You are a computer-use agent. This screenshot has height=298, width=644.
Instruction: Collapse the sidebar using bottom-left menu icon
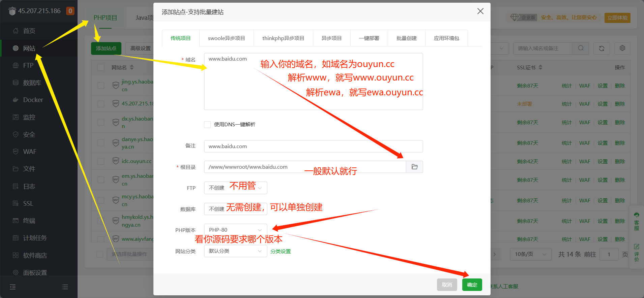pos(13,287)
